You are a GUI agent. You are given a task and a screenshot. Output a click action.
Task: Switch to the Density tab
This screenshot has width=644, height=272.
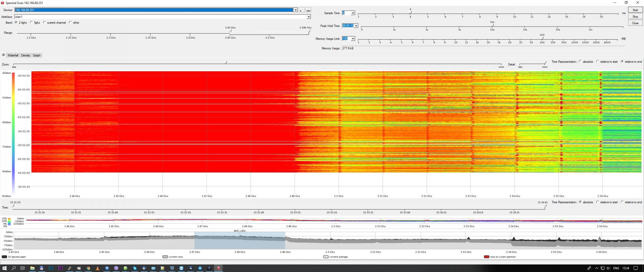(25, 55)
